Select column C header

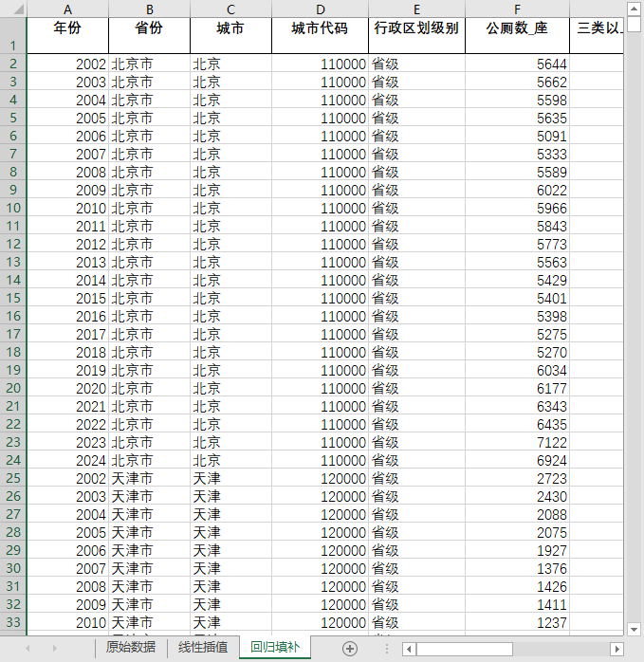coord(230,9)
